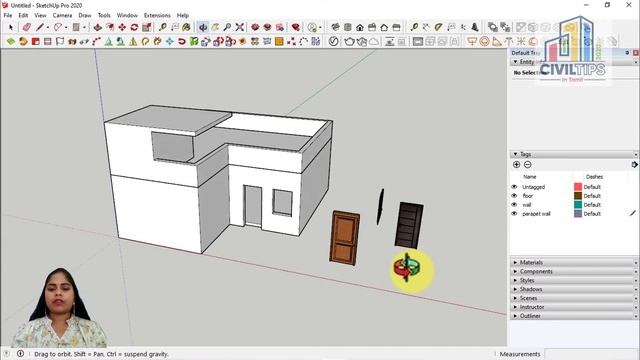Expand the Shadows panel
Viewport: 640px width, 360px height.
[x=574, y=289]
